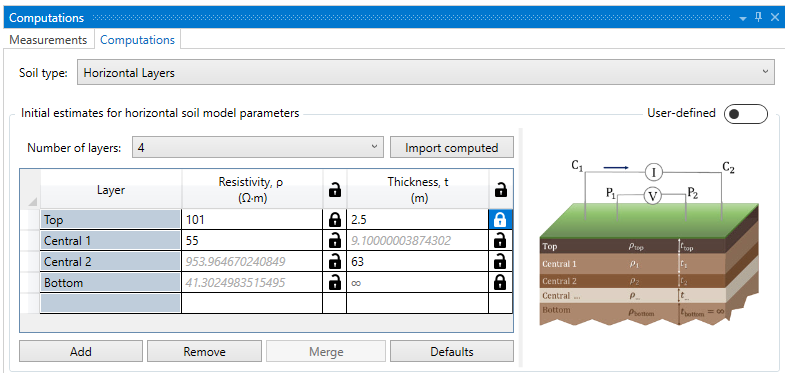Unlock the Top layer thickness lock
This screenshot has width=785, height=373.
[x=500, y=220]
